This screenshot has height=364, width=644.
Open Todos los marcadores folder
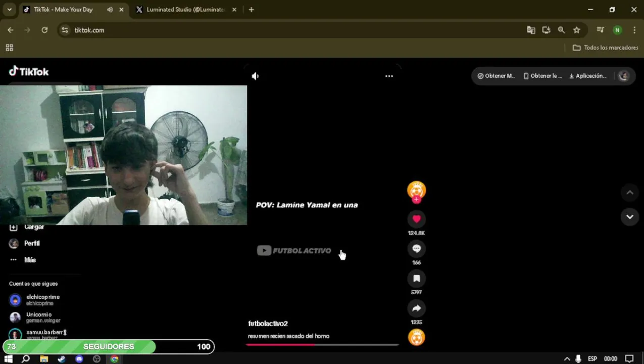(x=605, y=48)
